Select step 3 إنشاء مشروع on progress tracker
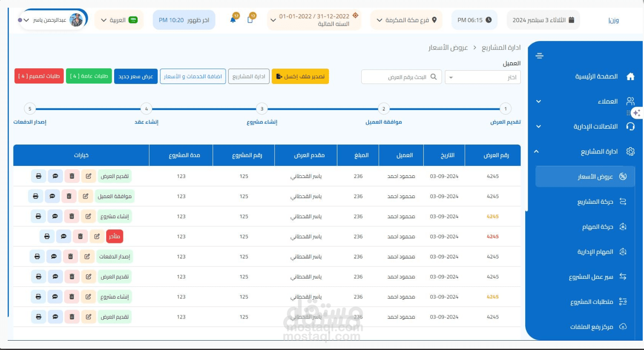The image size is (644, 350). (x=262, y=109)
